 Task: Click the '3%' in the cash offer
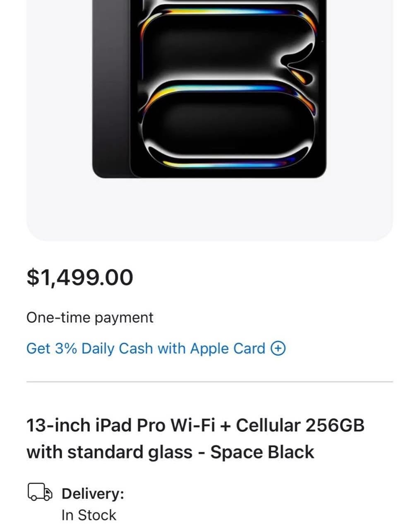(66, 349)
